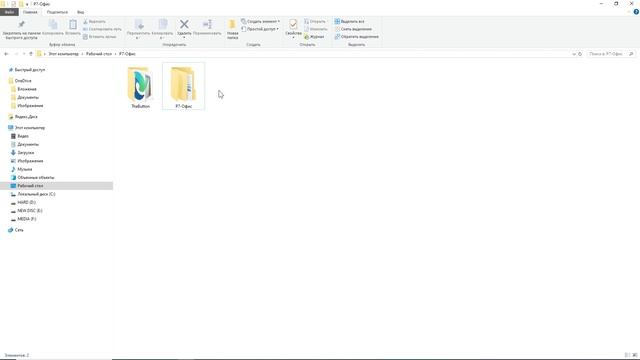Open Создать элемент (New item) dropdown
Image resolution: width=640 pixels, height=360 pixels.
click(260, 21)
